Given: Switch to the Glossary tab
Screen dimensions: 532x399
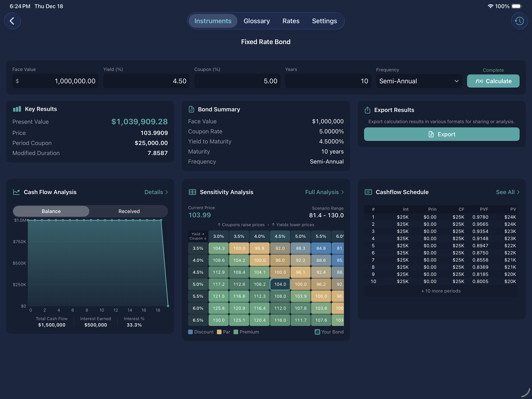Looking at the screenshot, I should (257, 21).
